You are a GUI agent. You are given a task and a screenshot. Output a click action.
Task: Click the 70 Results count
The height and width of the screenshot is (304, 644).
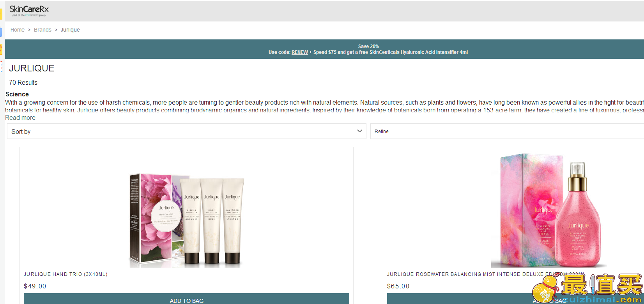pyautogui.click(x=23, y=83)
